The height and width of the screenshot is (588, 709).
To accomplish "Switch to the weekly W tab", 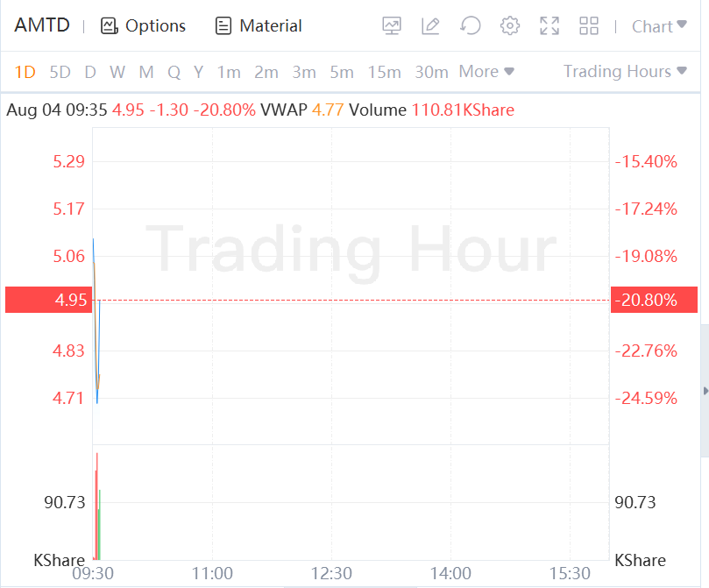I will (x=117, y=72).
